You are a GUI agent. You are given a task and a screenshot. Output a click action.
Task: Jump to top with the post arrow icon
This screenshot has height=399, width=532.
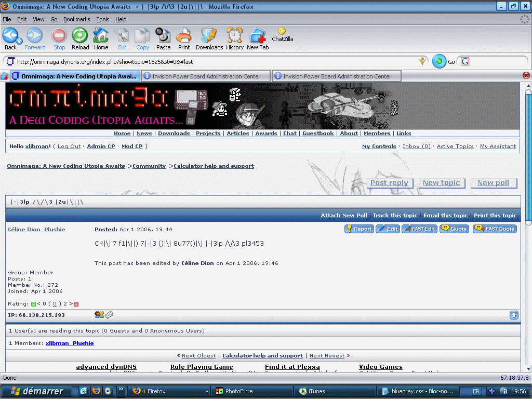pos(514,315)
